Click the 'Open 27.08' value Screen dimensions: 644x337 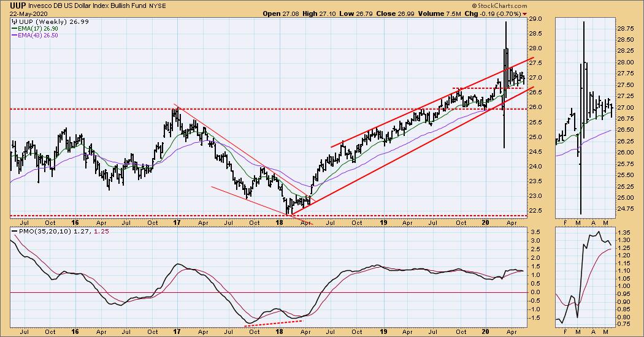(280, 13)
